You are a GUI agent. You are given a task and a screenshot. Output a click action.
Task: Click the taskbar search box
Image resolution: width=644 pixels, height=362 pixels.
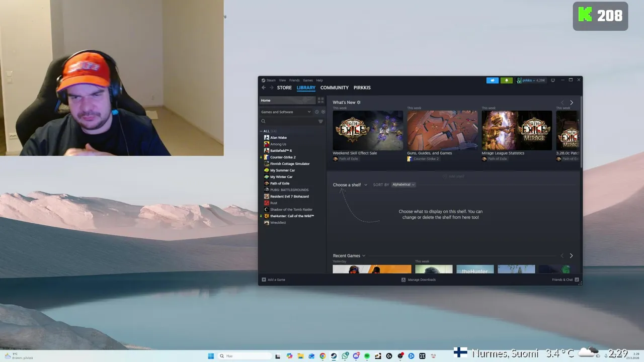coord(245,356)
